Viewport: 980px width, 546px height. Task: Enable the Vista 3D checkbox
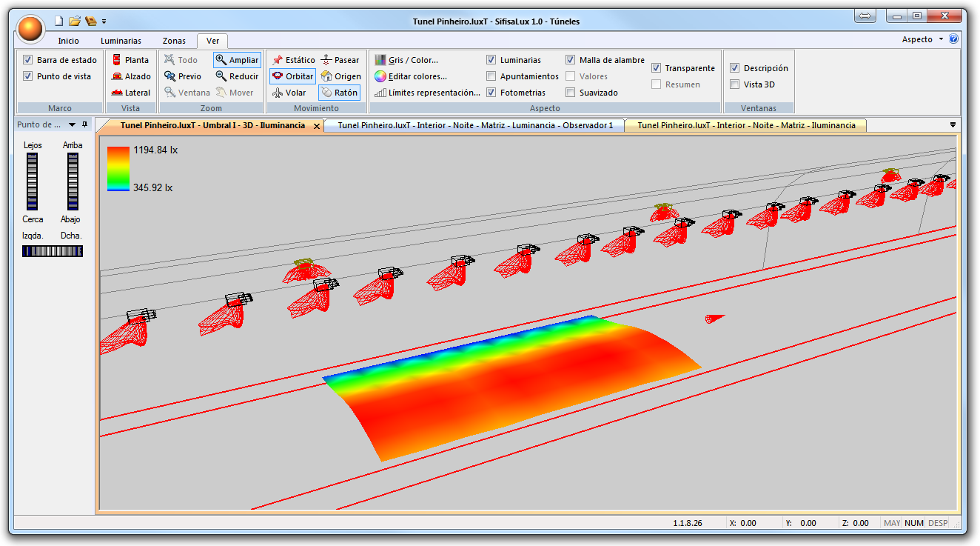(735, 84)
